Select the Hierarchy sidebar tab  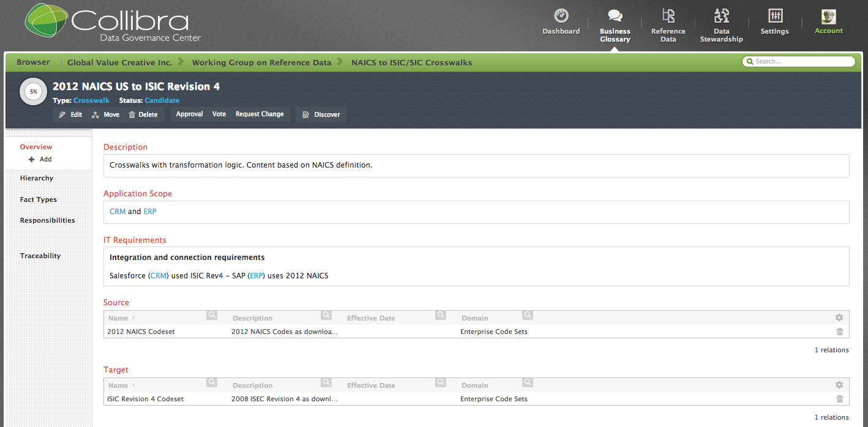pyautogui.click(x=37, y=178)
